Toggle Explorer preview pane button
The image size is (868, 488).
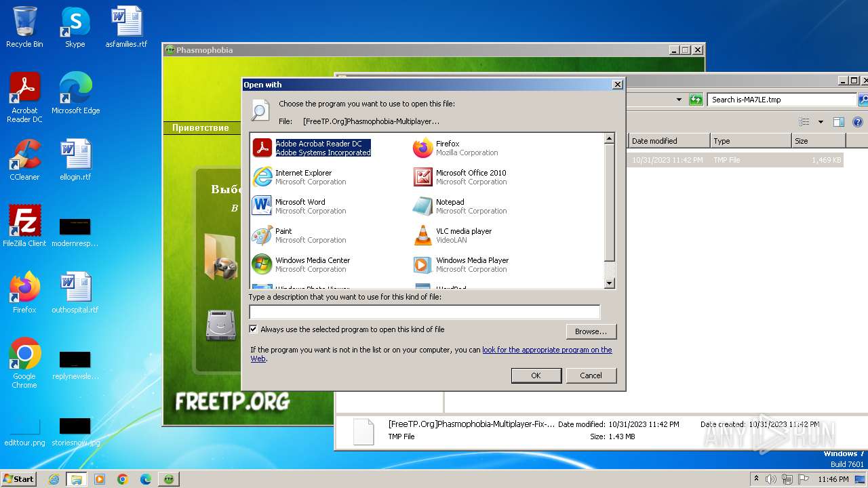(839, 122)
